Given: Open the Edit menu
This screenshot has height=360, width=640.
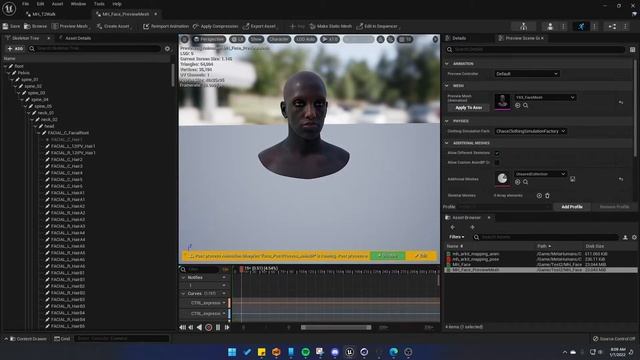Looking at the screenshot, I should pos(40,4).
